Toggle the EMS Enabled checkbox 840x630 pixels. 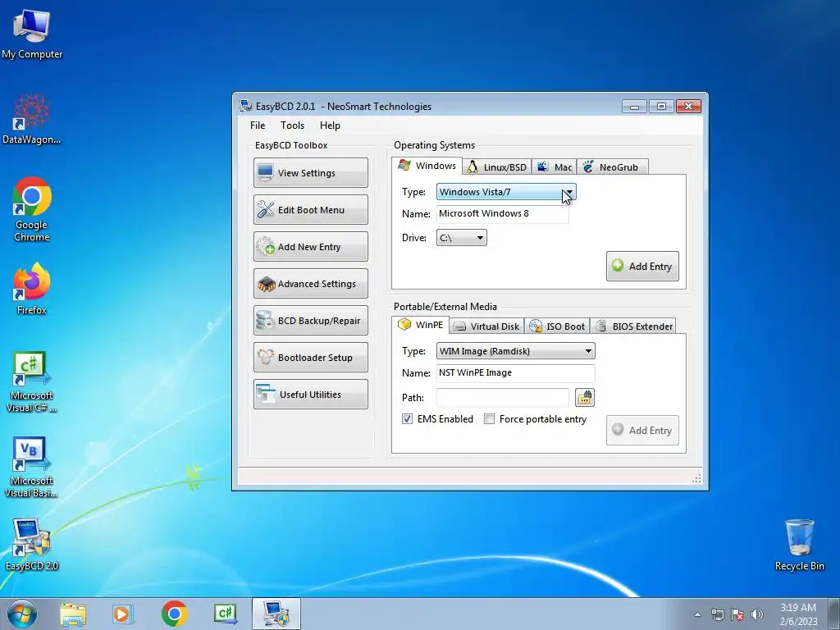coord(407,419)
